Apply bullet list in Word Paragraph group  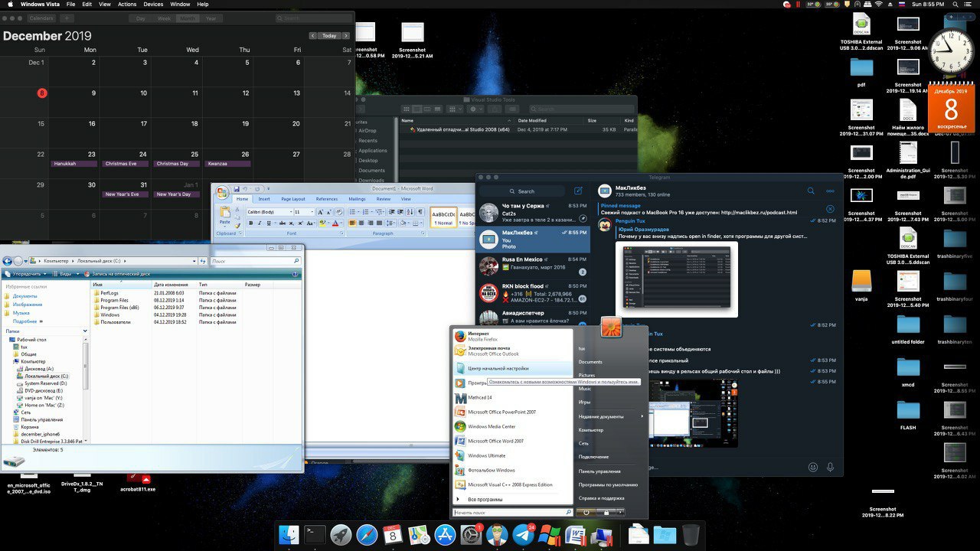click(352, 211)
